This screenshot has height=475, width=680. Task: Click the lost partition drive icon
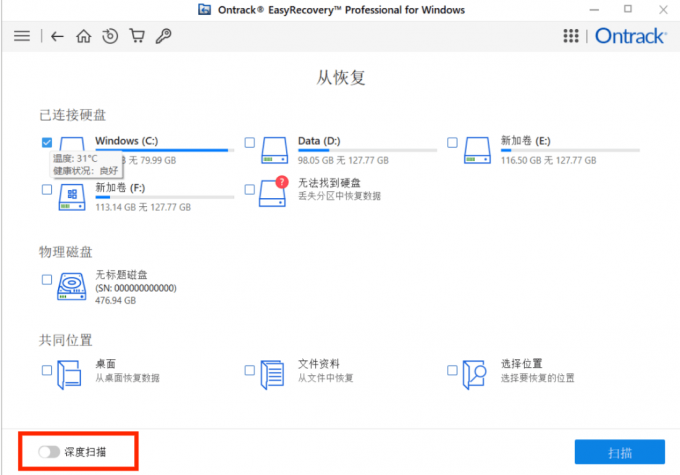point(274,192)
